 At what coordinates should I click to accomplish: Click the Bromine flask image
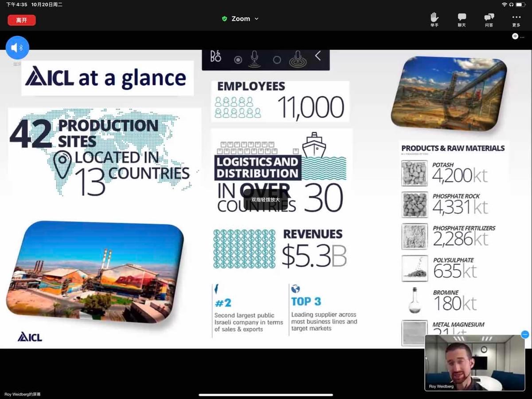pos(415,300)
